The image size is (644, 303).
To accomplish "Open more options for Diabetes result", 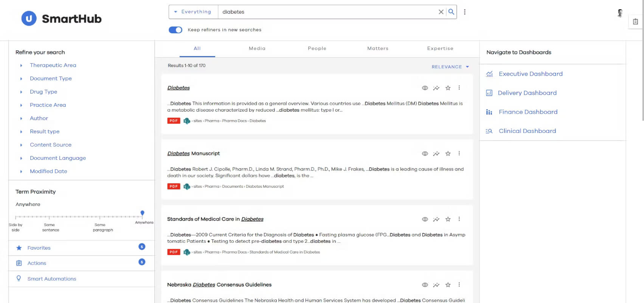I will [459, 88].
